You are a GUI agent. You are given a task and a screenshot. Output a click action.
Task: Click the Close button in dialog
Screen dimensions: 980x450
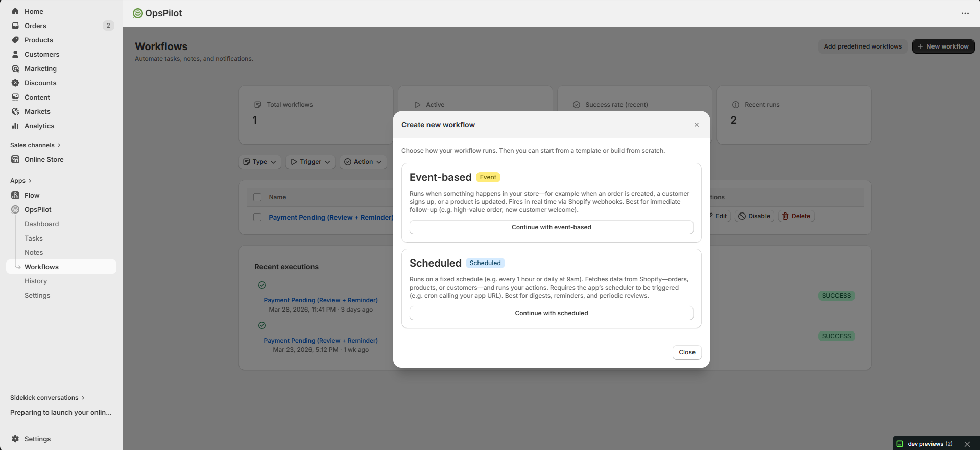[687, 352]
